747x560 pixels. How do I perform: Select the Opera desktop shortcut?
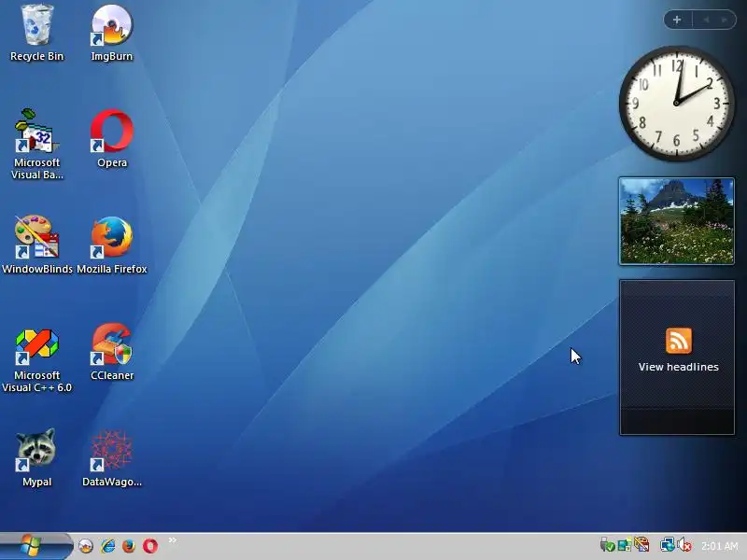tap(111, 138)
